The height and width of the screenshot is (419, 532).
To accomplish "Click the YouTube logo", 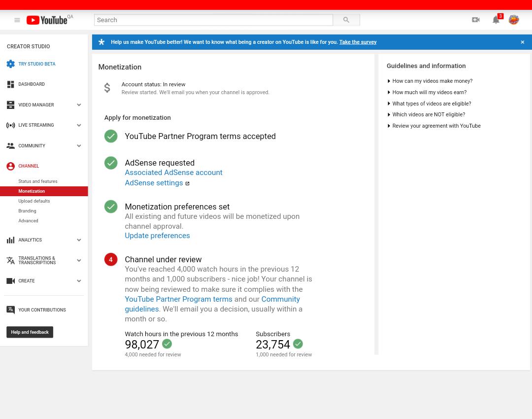I will [x=47, y=20].
